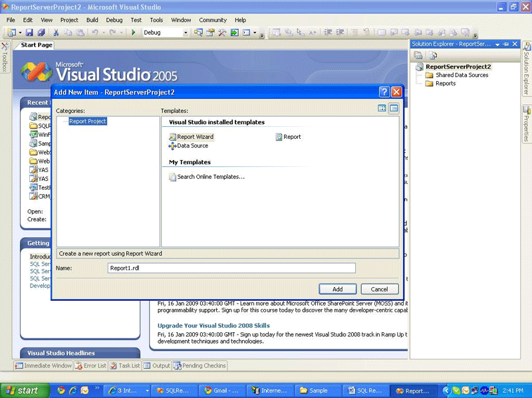This screenshot has height=398, width=532.
Task: Select Report Project category in tree
Action: [87, 122]
